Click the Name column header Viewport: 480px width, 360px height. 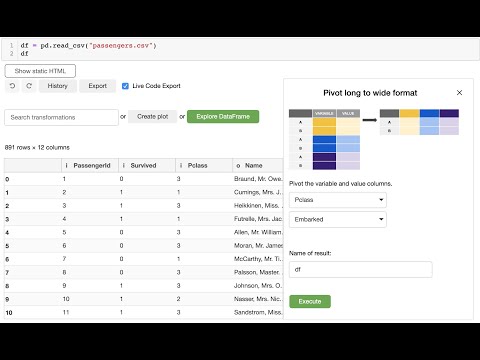pyautogui.click(x=258, y=166)
